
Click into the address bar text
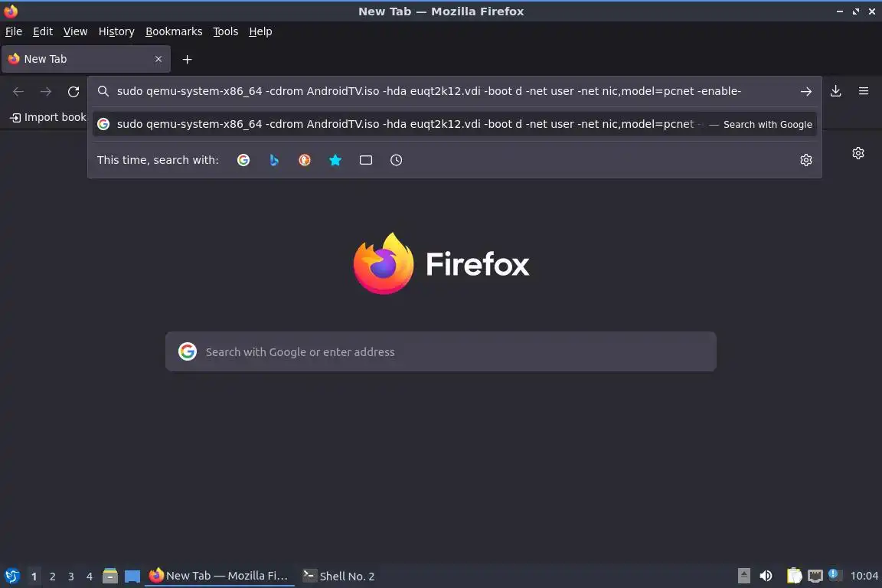[429, 91]
